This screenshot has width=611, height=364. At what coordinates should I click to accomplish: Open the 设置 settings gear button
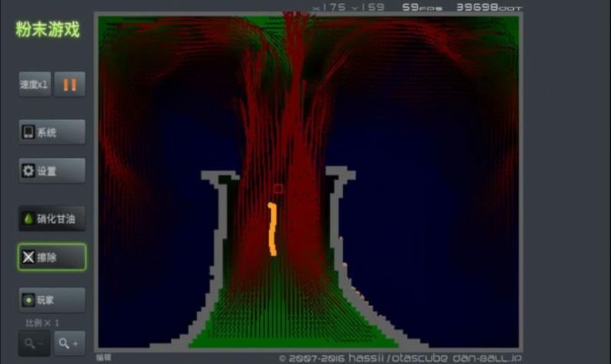coord(52,171)
